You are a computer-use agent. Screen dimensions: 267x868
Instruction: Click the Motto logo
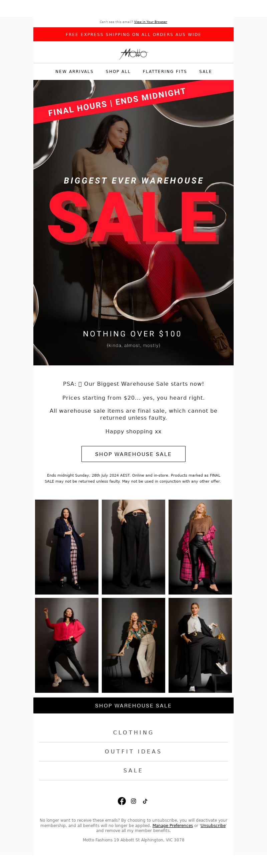click(134, 54)
